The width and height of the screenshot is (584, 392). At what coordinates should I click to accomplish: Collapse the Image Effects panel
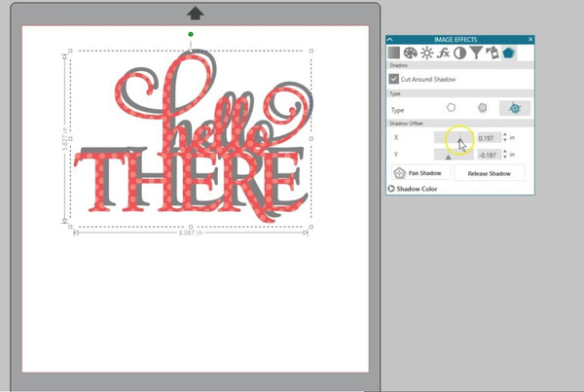point(390,39)
